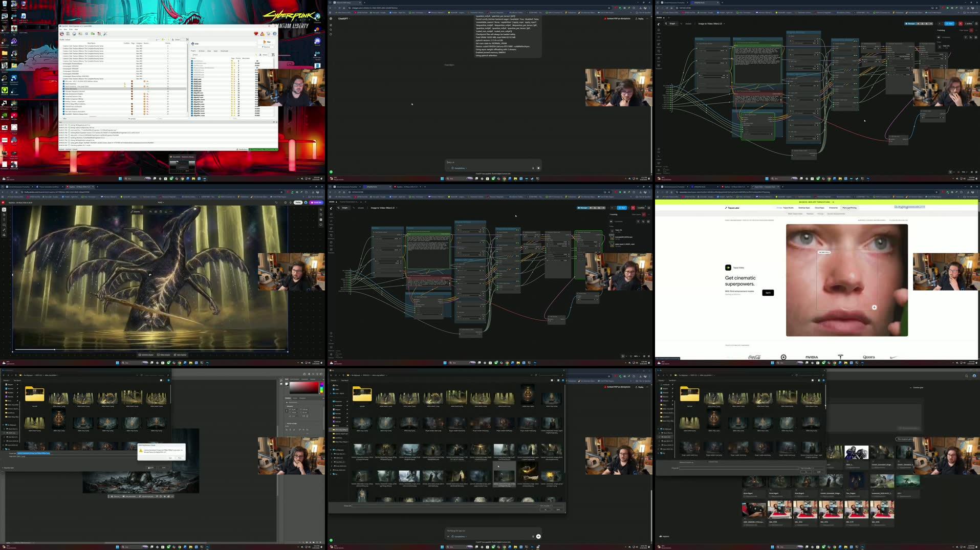
Task: Click the round plus handle on the face image
Action: click(x=874, y=307)
